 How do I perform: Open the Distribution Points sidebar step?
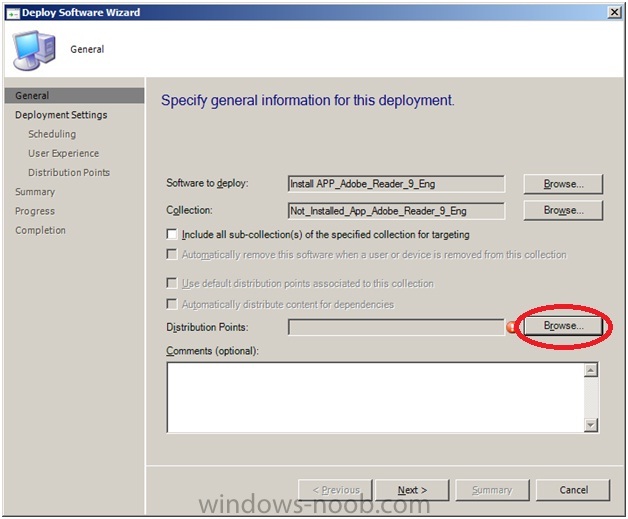coord(69,173)
